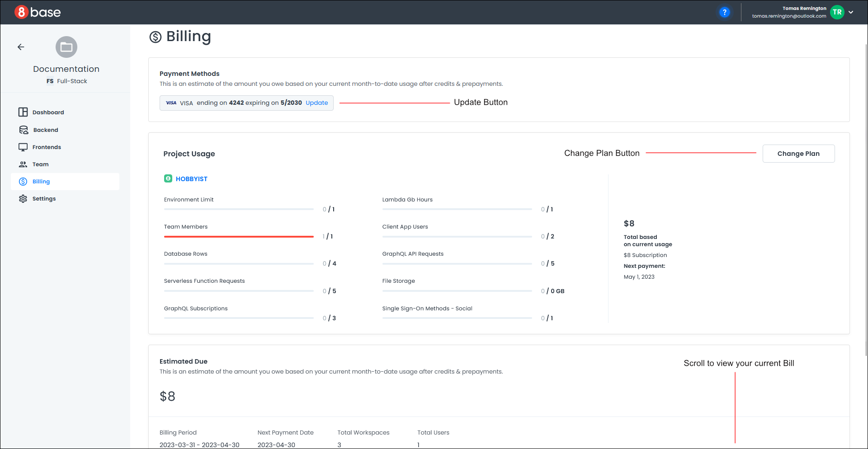Image resolution: width=868 pixels, height=449 pixels.
Task: Click the Documentation project folder icon
Action: 66,47
